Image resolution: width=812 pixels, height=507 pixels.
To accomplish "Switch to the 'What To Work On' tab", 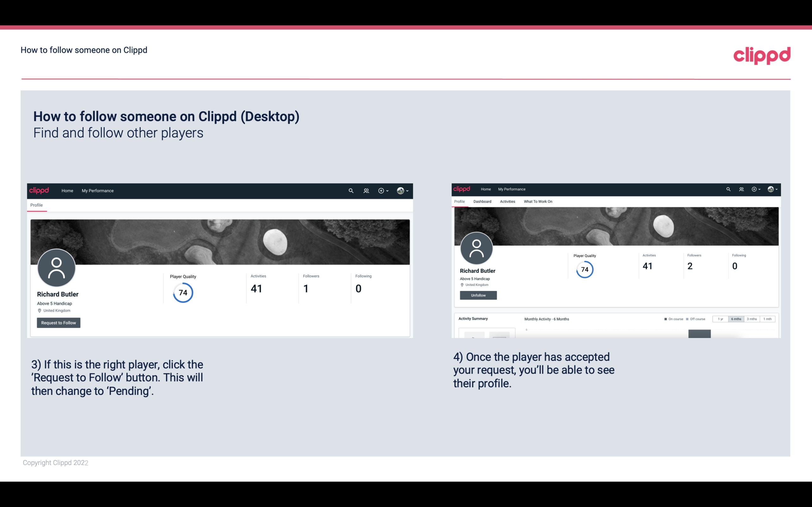I will click(x=538, y=202).
